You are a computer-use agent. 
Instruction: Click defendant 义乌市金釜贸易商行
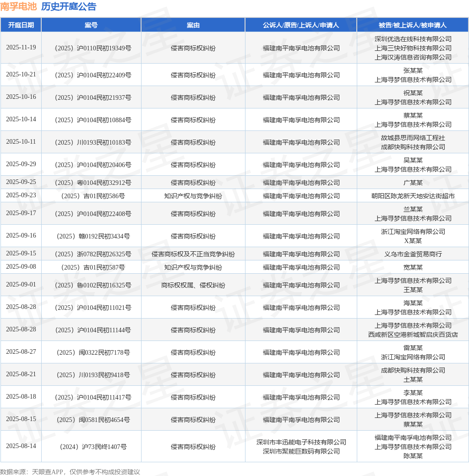(413, 254)
